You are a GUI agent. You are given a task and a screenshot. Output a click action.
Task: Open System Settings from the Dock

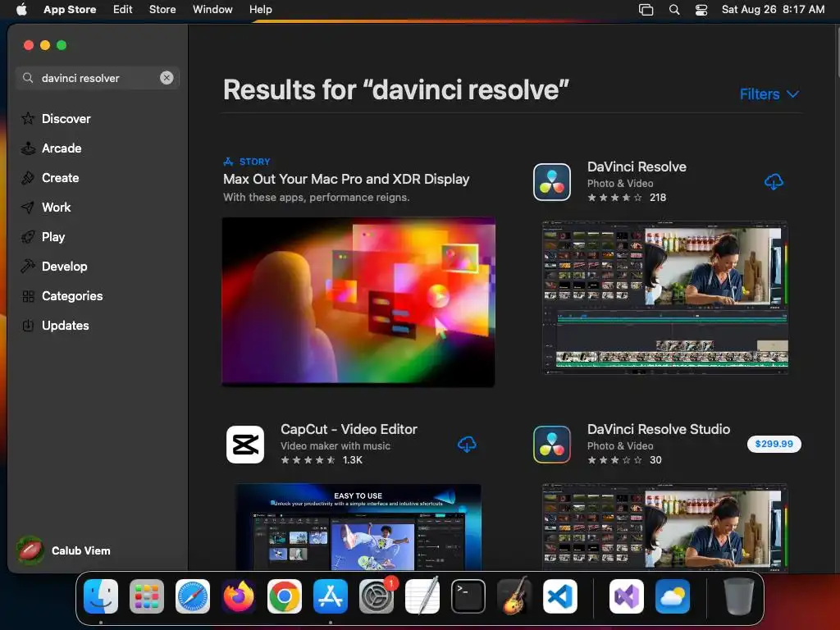pos(377,596)
